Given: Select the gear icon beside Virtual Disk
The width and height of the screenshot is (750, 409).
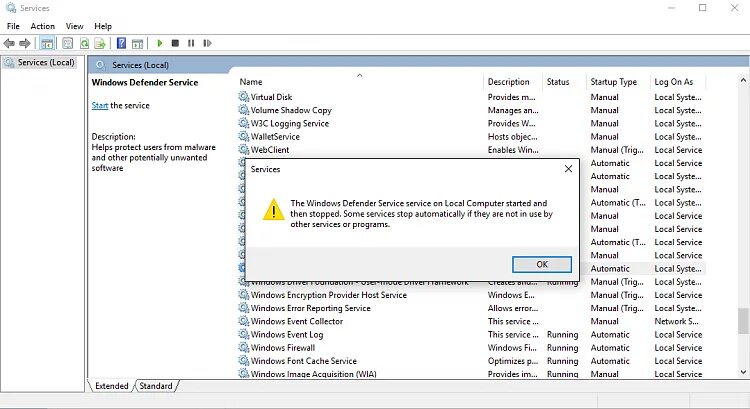Looking at the screenshot, I should click(244, 97).
